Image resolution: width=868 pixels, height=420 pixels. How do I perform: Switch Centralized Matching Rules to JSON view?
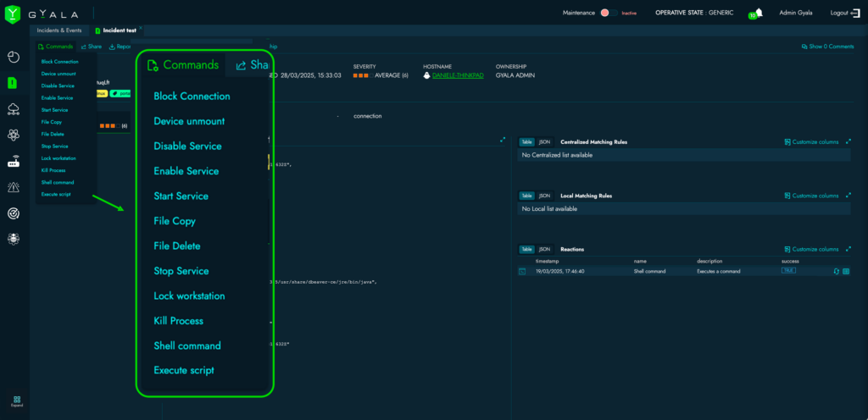point(544,142)
